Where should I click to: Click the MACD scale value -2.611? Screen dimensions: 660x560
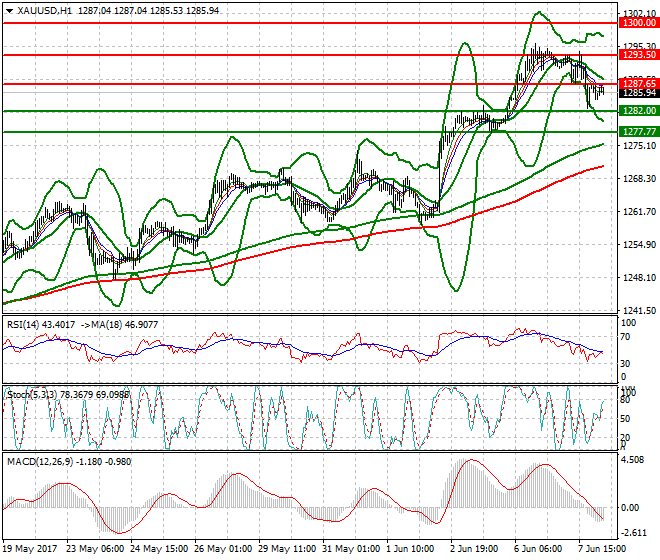point(634,533)
